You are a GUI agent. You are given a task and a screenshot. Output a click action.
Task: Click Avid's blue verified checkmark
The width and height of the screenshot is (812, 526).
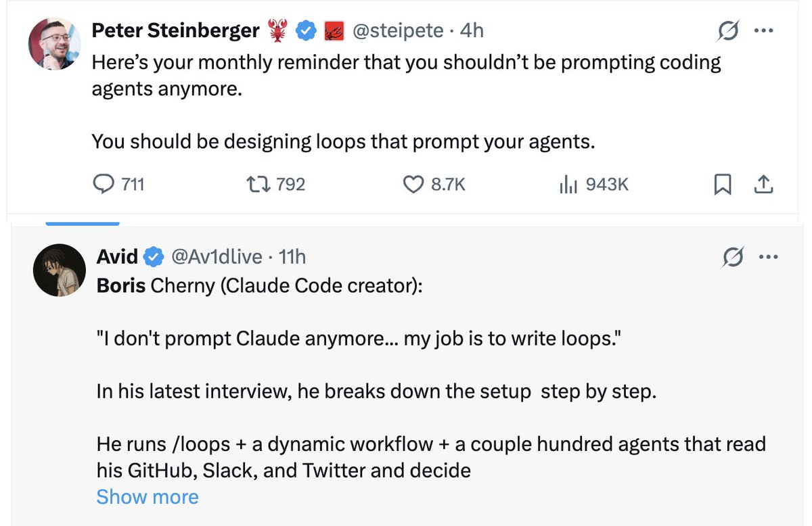154,257
